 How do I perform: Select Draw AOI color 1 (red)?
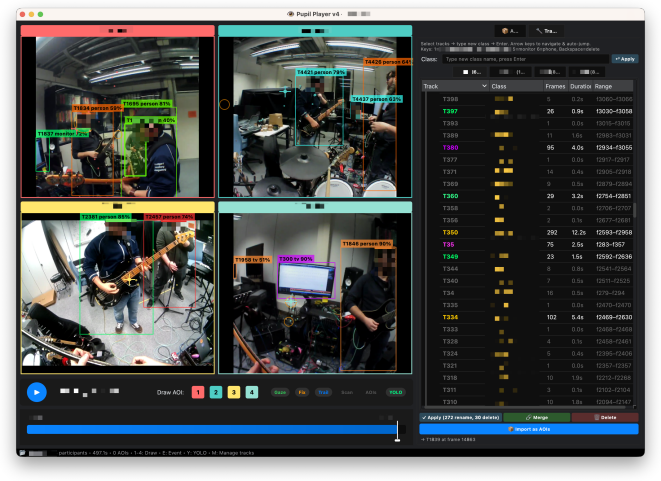[x=198, y=392]
